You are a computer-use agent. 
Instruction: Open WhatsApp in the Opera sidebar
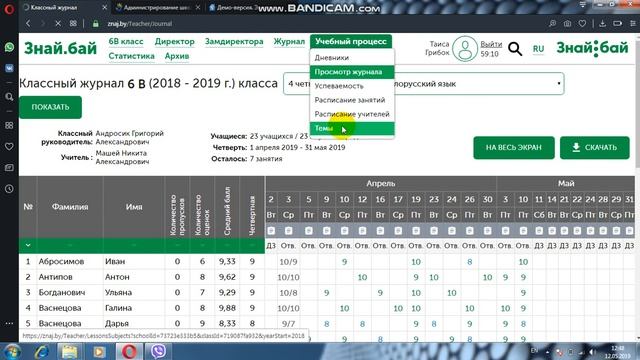click(x=9, y=47)
